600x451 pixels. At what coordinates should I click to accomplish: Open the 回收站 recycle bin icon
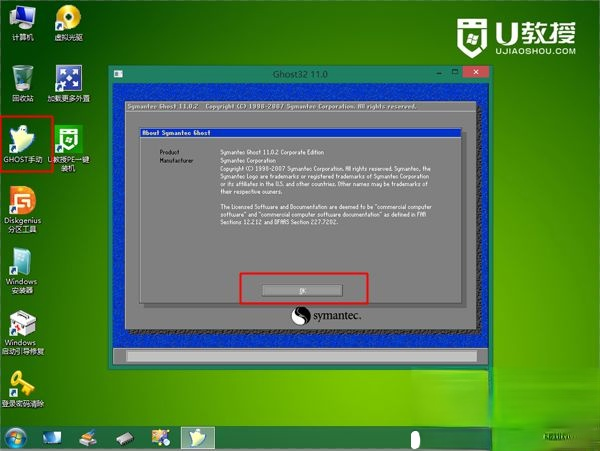click(23, 83)
